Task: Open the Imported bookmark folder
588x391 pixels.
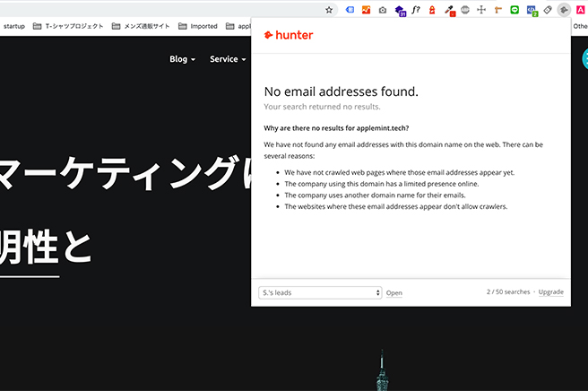Action: pyautogui.click(x=198, y=26)
